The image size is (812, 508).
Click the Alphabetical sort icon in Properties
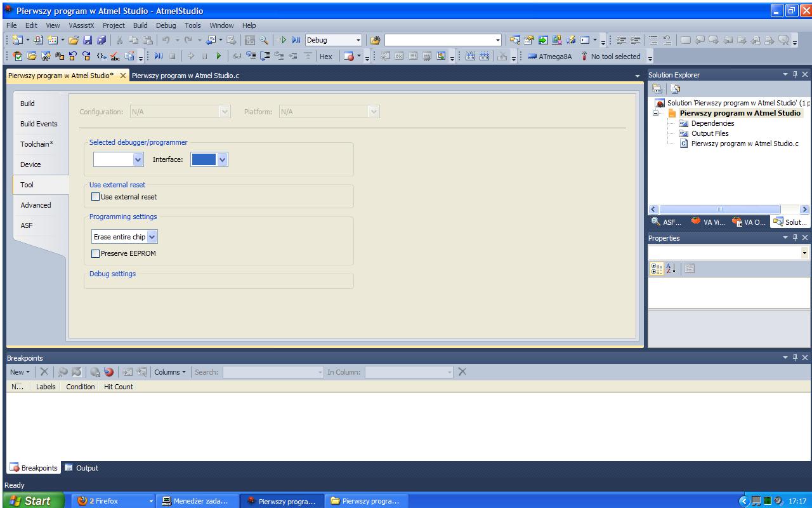point(670,268)
